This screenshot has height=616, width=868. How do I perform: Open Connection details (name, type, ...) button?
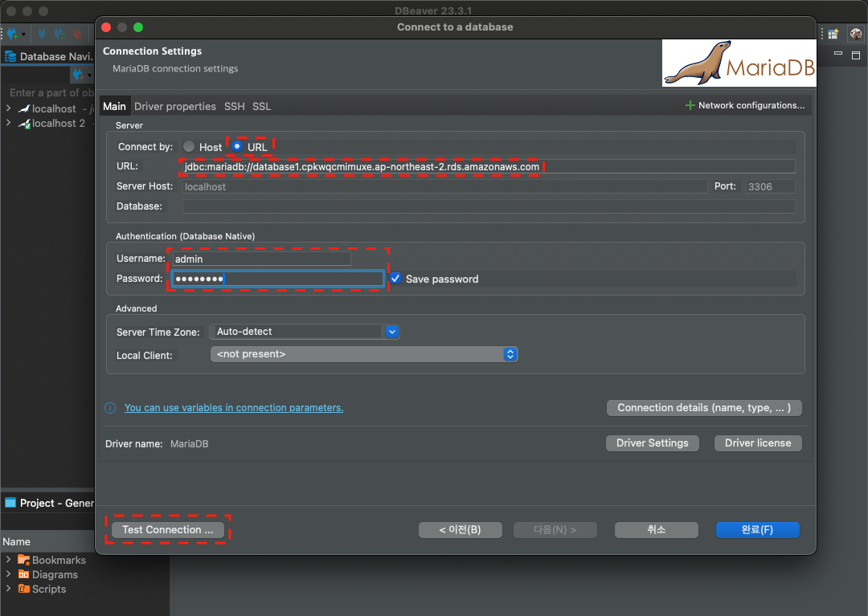pyautogui.click(x=704, y=408)
